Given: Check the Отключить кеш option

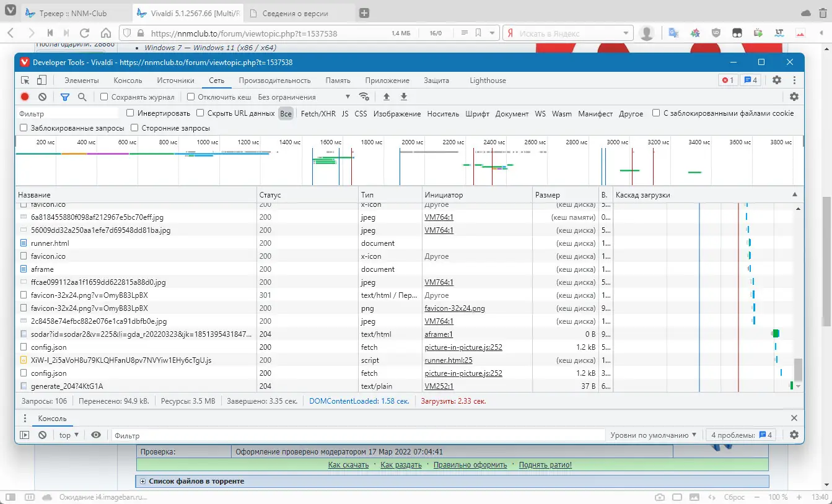Looking at the screenshot, I should [x=191, y=97].
